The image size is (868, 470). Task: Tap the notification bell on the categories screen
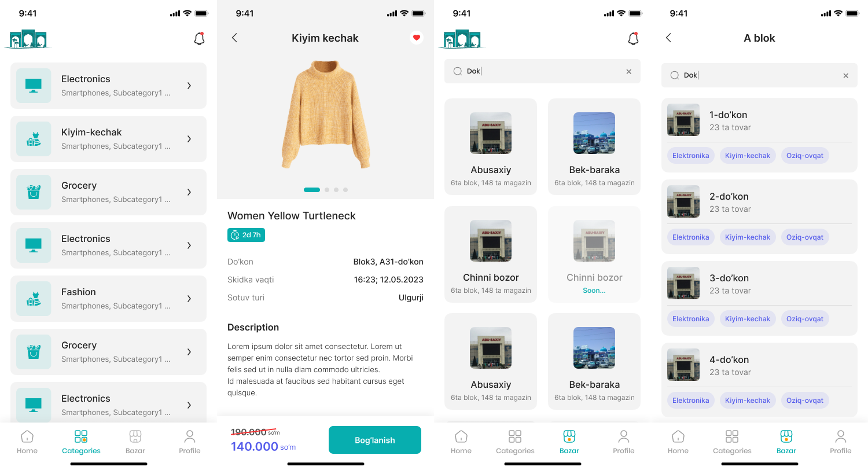[x=199, y=39]
